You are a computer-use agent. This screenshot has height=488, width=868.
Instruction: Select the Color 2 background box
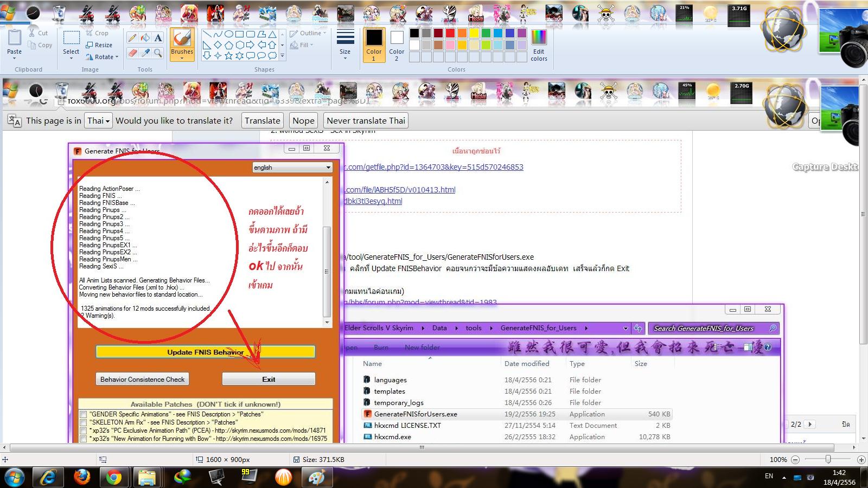pos(397,45)
